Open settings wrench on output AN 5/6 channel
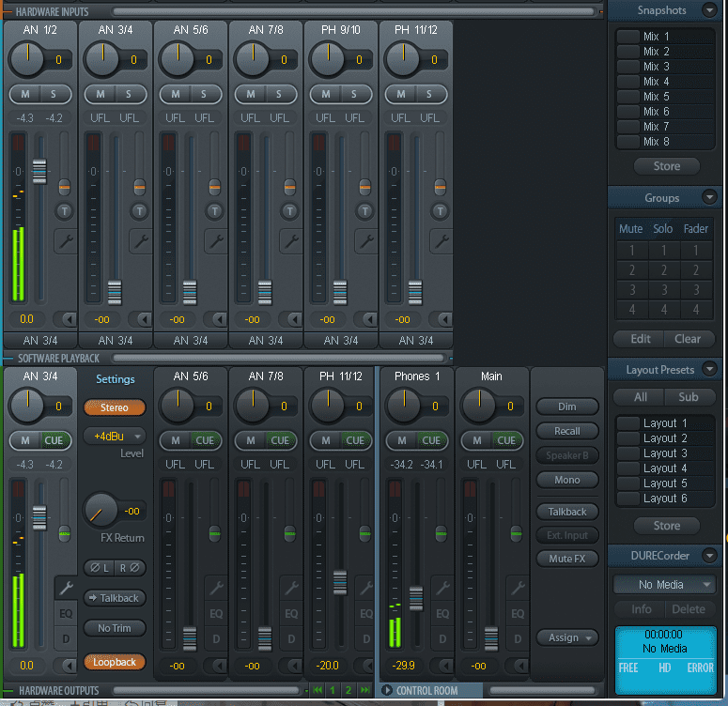728x706 pixels. click(216, 588)
